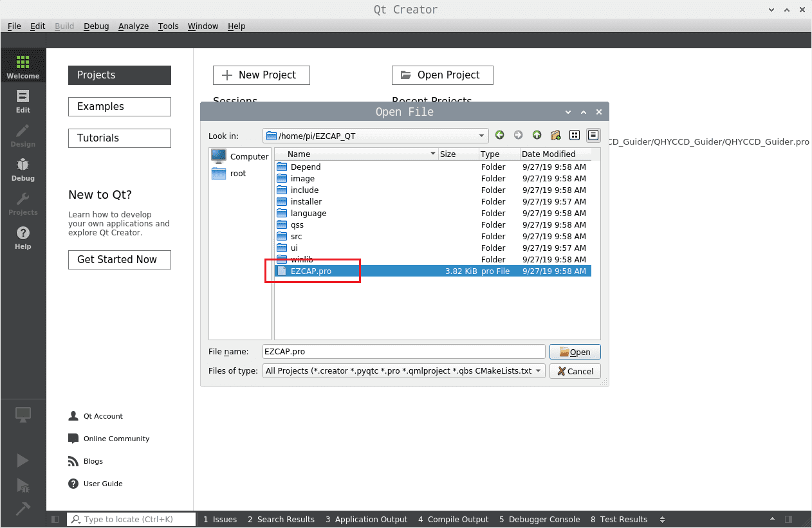Image resolution: width=812 pixels, height=528 pixels.
Task: Click the File name input field
Action: 404,352
